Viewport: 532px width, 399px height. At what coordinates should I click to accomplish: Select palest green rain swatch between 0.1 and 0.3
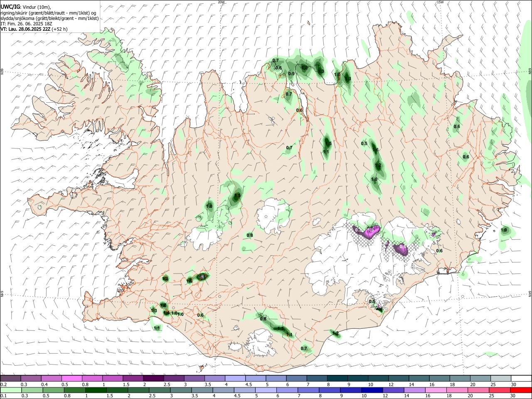tap(11, 390)
